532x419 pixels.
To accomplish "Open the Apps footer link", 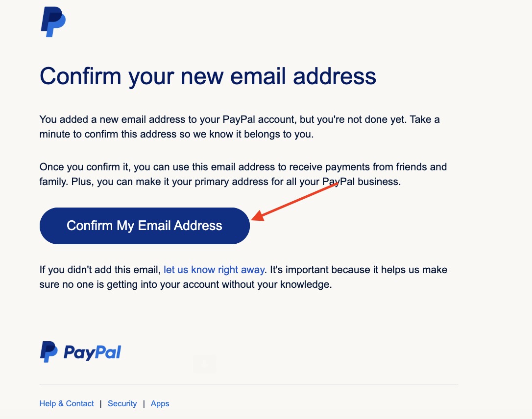I will tap(160, 404).
